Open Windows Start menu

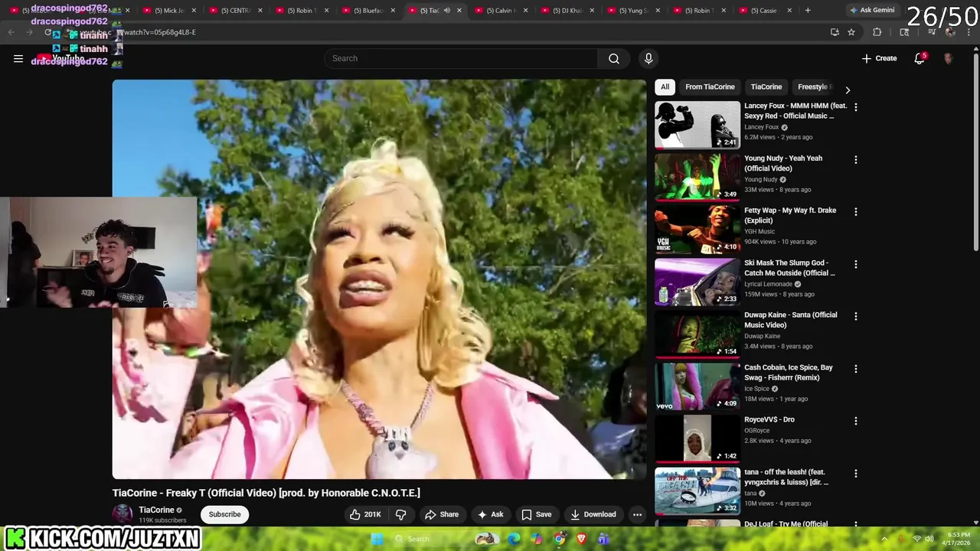pos(377,539)
